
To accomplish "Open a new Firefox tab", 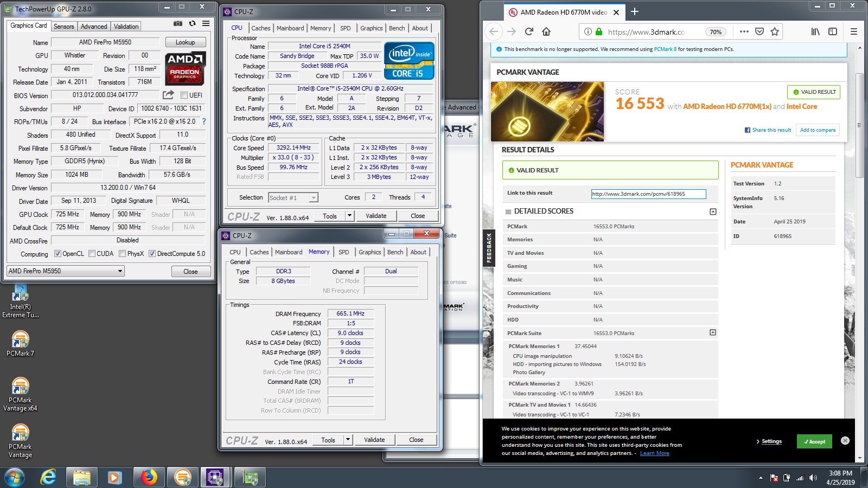I will [x=635, y=12].
